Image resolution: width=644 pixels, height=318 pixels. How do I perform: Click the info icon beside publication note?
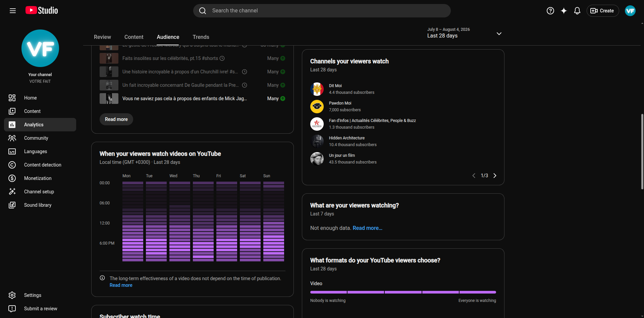[x=102, y=278]
